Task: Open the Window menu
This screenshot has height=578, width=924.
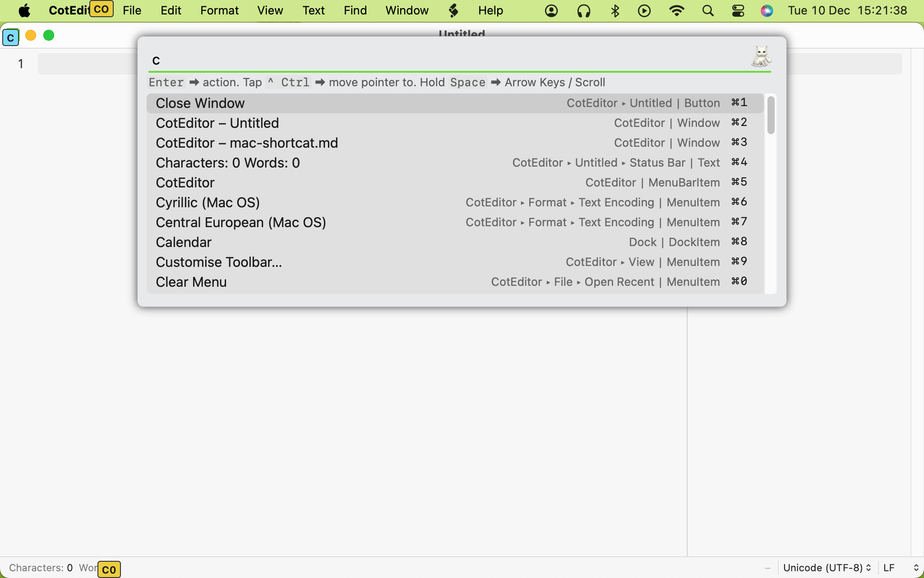Action: pyautogui.click(x=407, y=10)
